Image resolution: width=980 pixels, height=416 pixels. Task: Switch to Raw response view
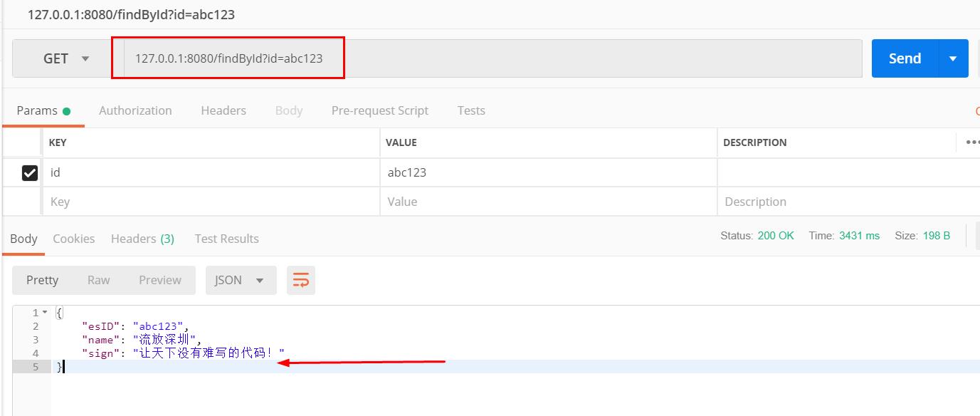coord(99,280)
